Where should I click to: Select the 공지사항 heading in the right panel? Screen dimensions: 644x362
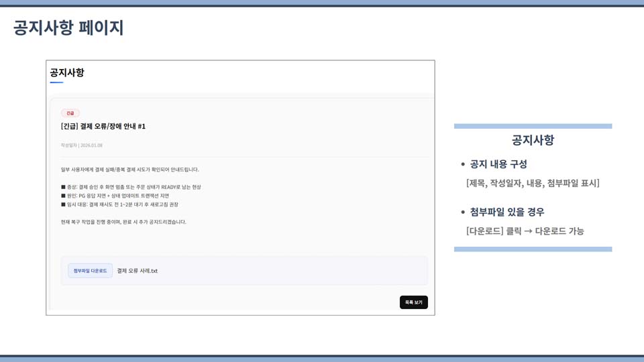pyautogui.click(x=533, y=140)
